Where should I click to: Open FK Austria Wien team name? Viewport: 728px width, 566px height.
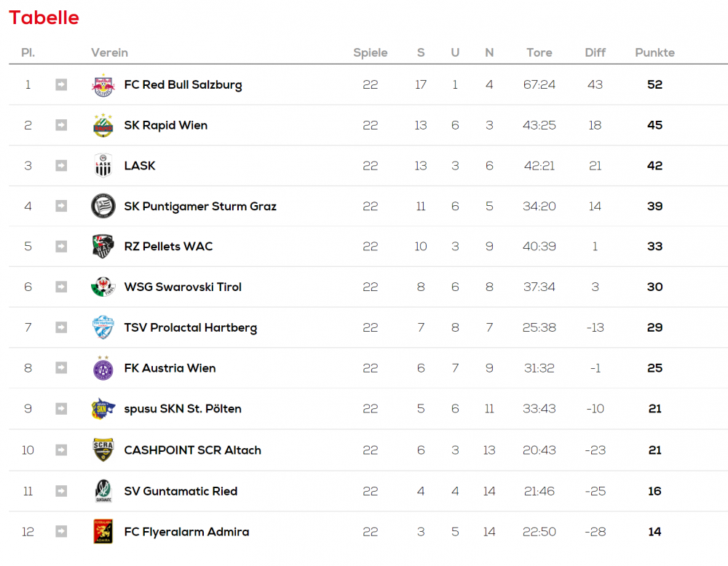(x=170, y=368)
